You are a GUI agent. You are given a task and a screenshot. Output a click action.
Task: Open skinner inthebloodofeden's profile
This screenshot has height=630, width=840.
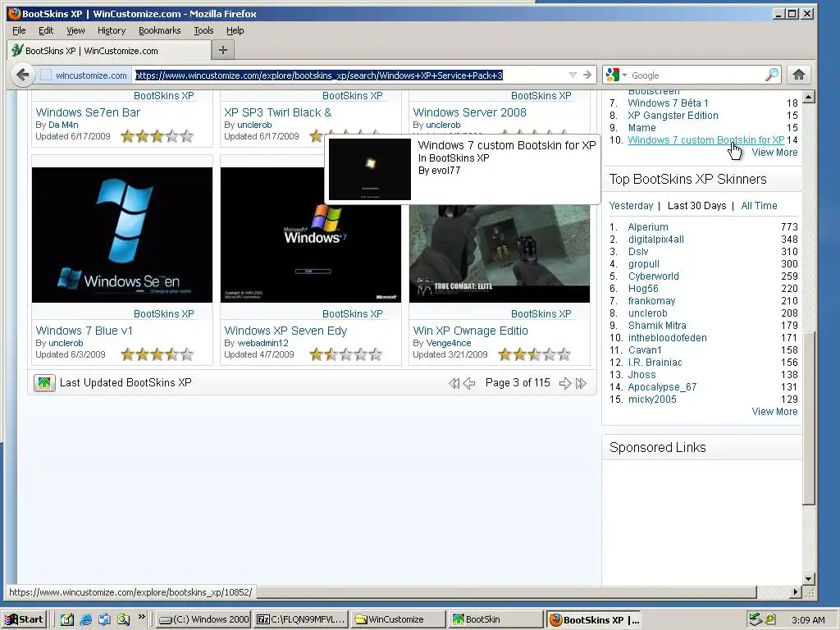[667, 338]
